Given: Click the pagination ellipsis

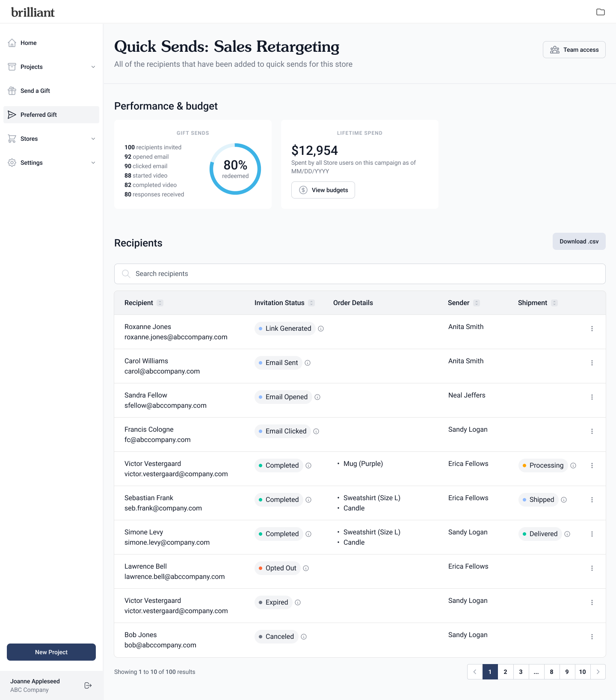Looking at the screenshot, I should [x=536, y=672].
